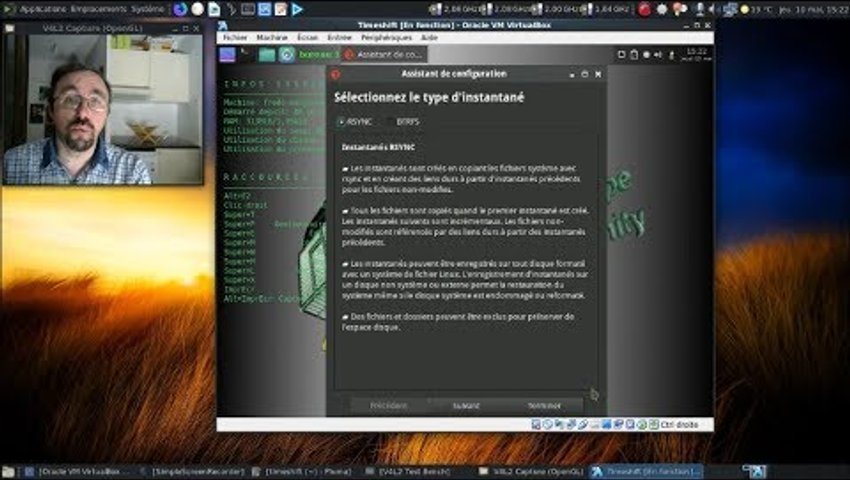This screenshot has height=480, width=850.
Task: Click the Assistant de co... guest taskbar entry
Action: 384,54
